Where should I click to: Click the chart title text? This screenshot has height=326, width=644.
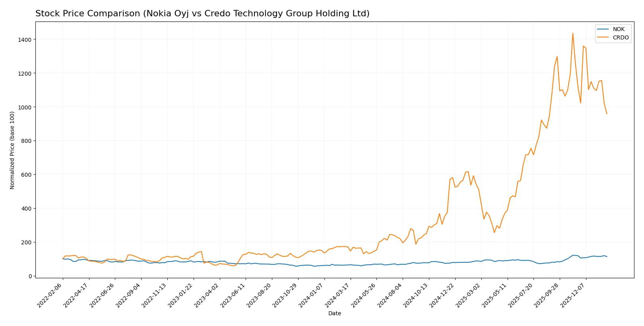point(202,14)
